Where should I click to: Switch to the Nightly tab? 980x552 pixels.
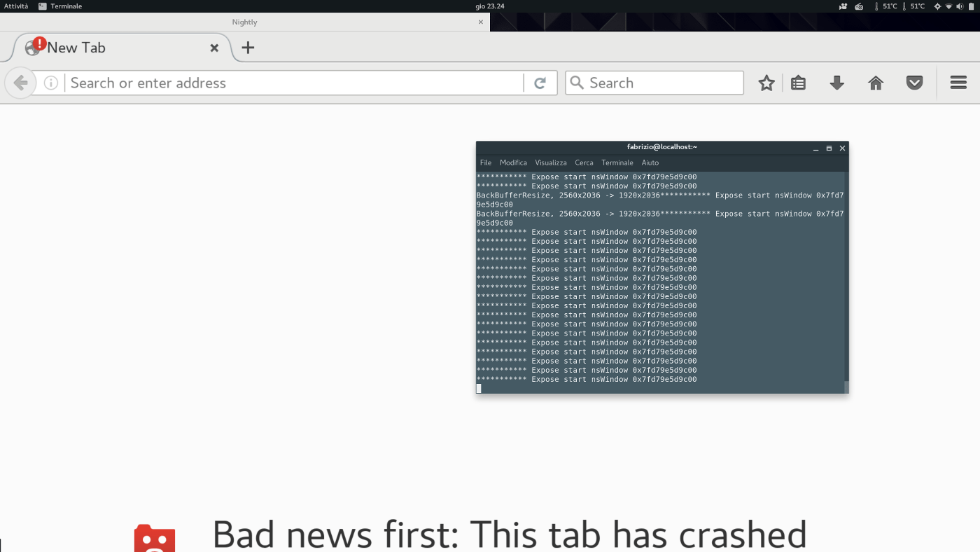tap(244, 21)
